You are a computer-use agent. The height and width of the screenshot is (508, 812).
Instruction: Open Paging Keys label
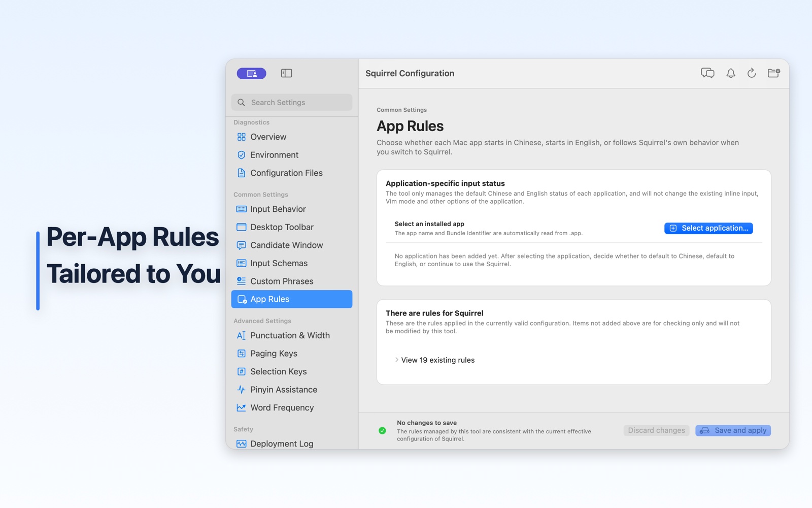click(274, 354)
